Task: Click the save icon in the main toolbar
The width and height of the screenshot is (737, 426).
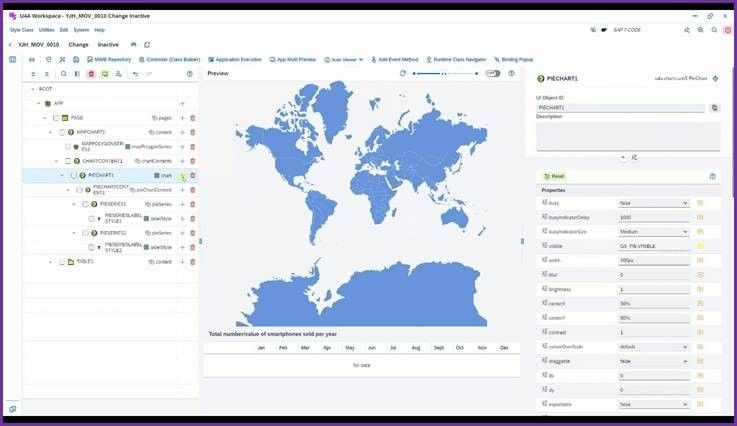Action: pos(76,60)
